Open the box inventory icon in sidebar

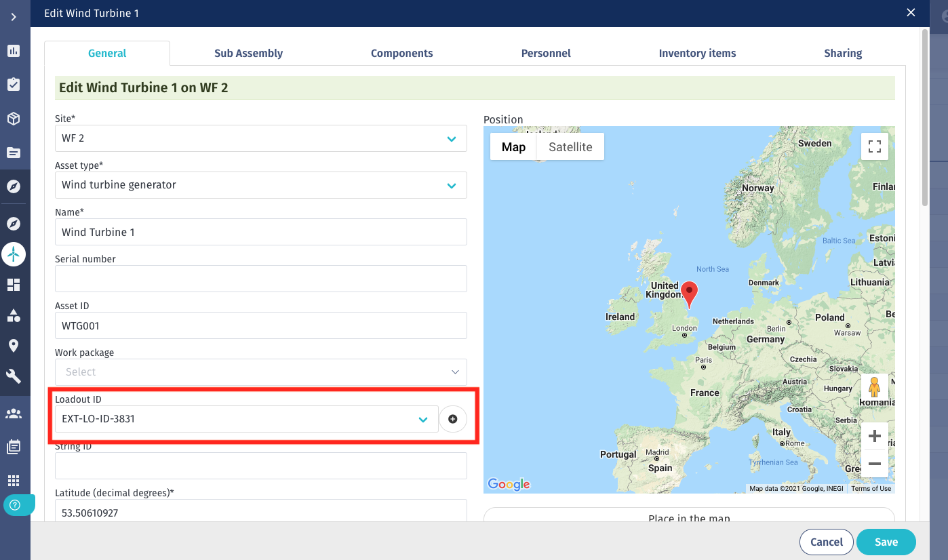pyautogui.click(x=14, y=119)
